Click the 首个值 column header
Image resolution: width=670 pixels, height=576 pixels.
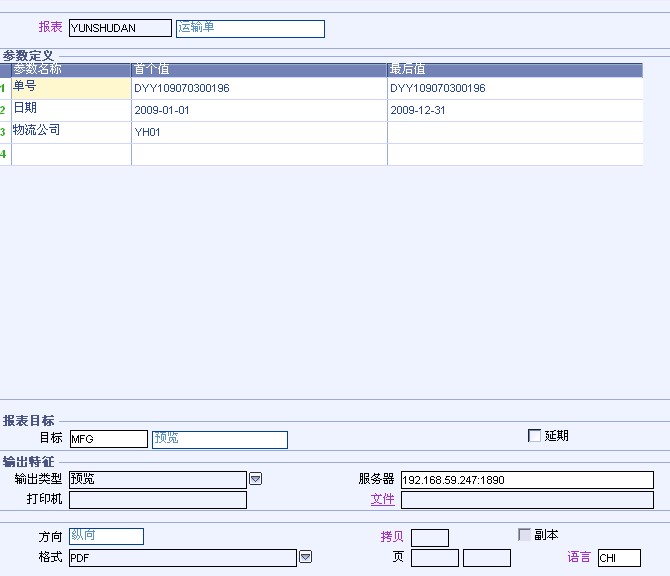[259, 70]
